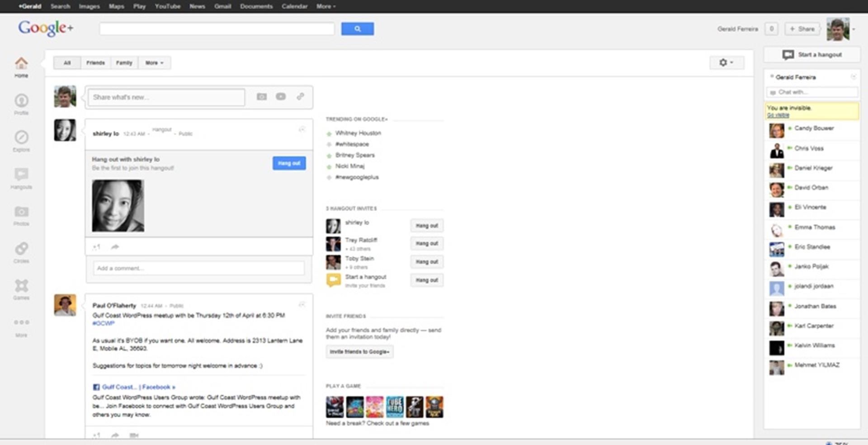The image size is (868, 445).
Task: Open the stream settings gear dropdown
Action: [x=726, y=62]
